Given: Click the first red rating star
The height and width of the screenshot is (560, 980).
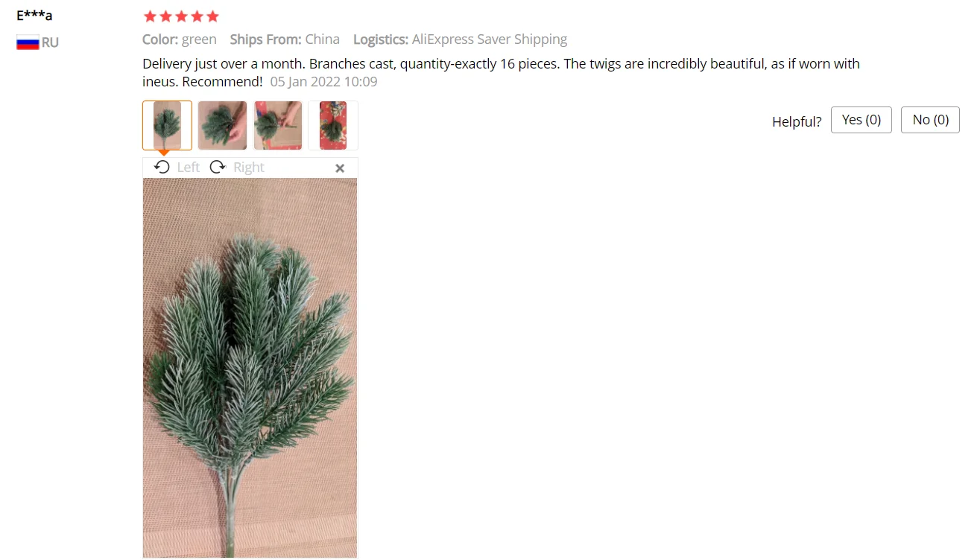Looking at the screenshot, I should [x=149, y=16].
